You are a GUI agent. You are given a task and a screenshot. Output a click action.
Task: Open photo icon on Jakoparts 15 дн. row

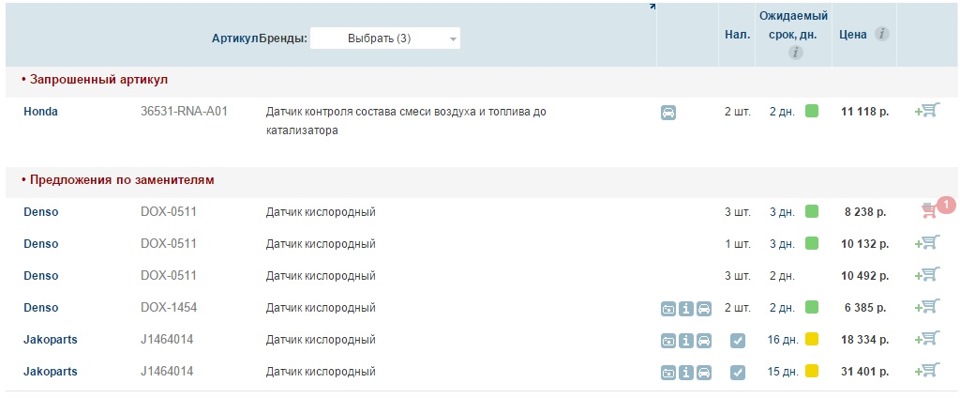[669, 372]
